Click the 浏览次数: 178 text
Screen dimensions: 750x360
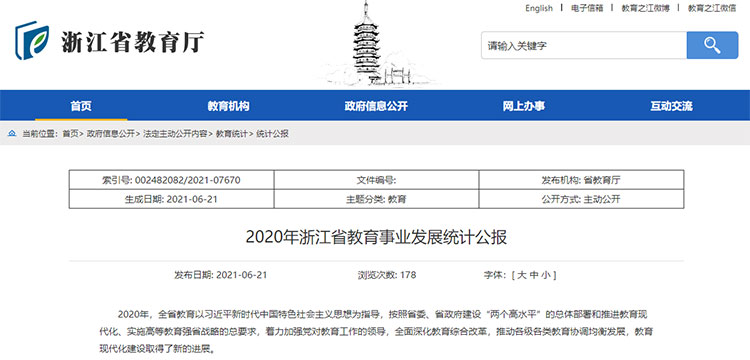click(387, 275)
